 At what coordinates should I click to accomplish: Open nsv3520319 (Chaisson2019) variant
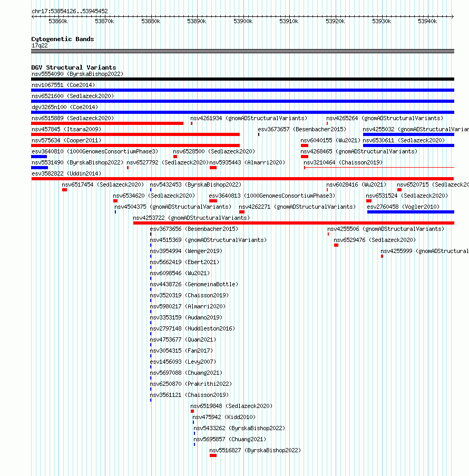point(189,295)
